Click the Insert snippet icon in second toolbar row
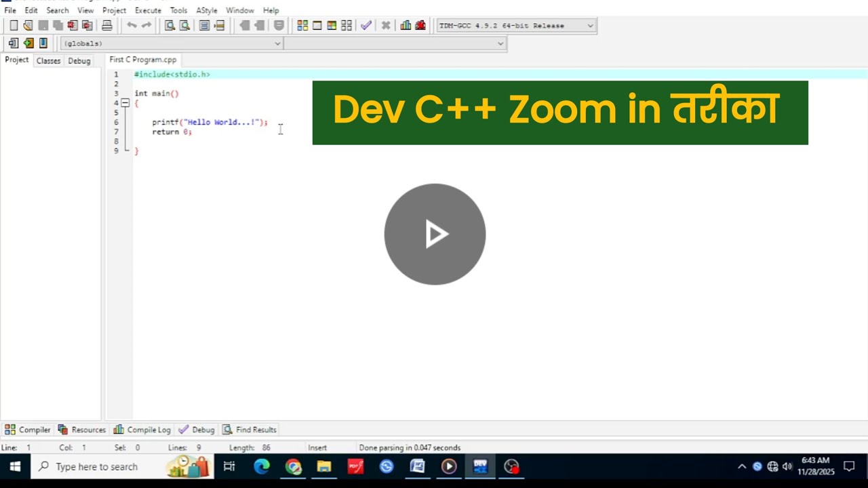The height and width of the screenshot is (488, 868). (x=13, y=43)
